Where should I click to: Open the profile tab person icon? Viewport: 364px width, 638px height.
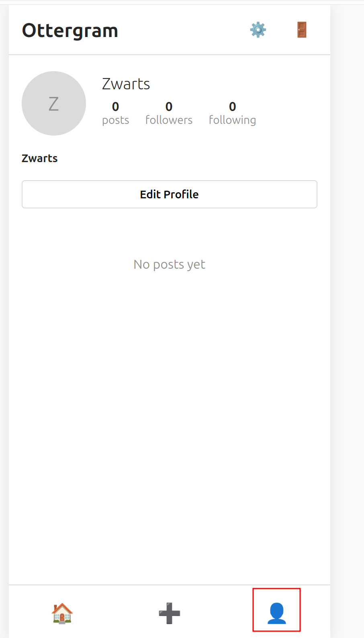tap(276, 613)
